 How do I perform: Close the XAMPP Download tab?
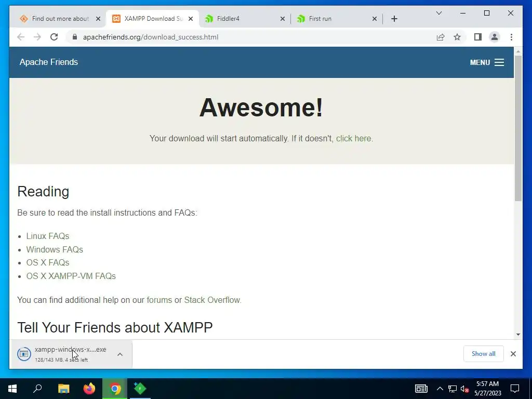(x=191, y=19)
